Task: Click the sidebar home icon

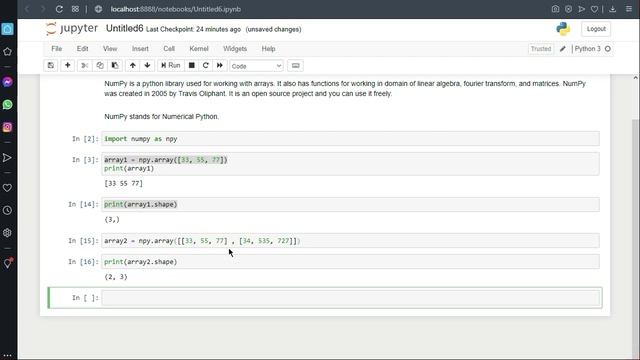Action: coord(7,29)
